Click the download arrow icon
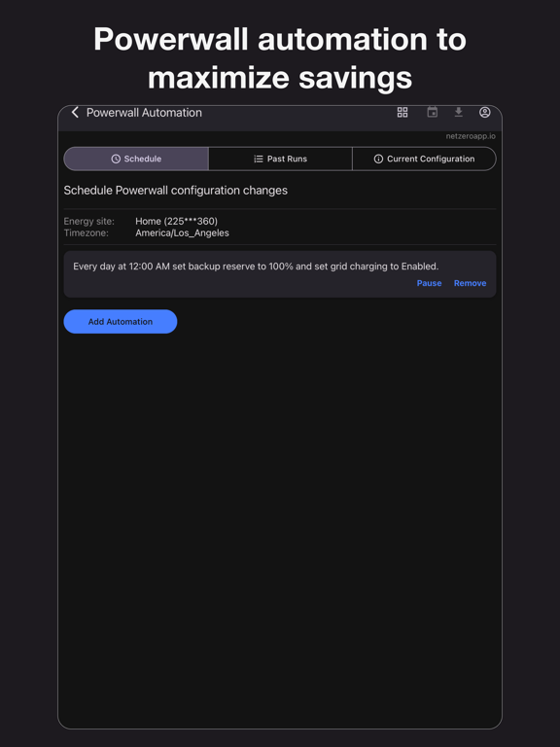 coord(458,112)
